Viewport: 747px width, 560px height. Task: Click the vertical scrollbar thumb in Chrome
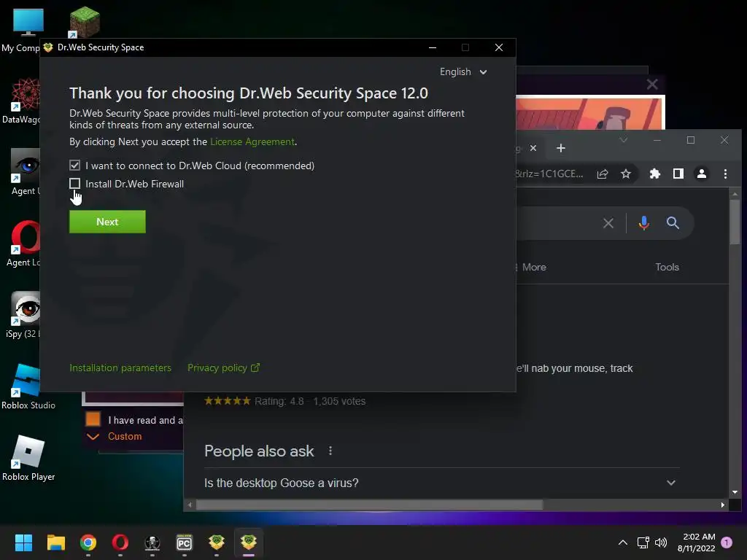pyautogui.click(x=735, y=222)
